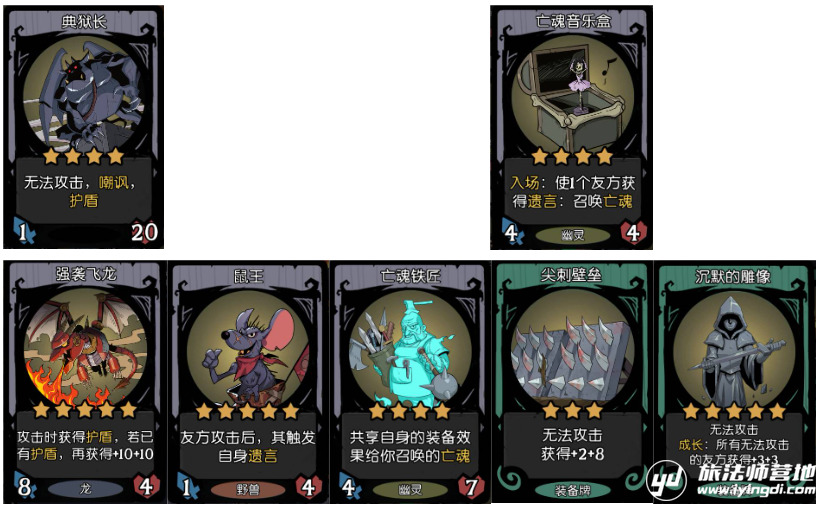Select the 沉默的雕像 hooded statue artwork
This screenshot has height=511, width=826.
tap(734, 352)
